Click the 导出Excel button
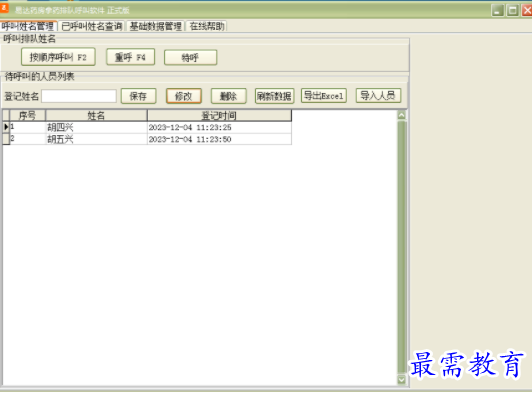The image size is (532, 396). click(x=324, y=96)
